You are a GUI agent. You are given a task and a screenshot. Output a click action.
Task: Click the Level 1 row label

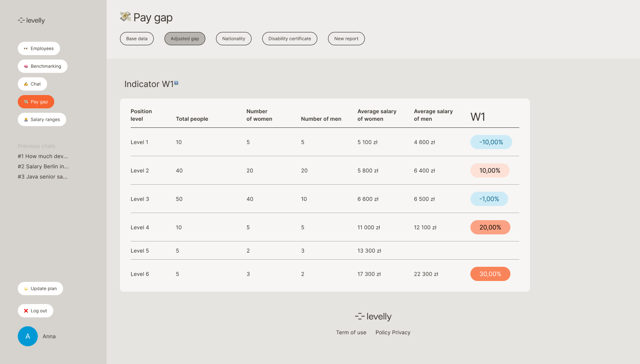tap(140, 142)
